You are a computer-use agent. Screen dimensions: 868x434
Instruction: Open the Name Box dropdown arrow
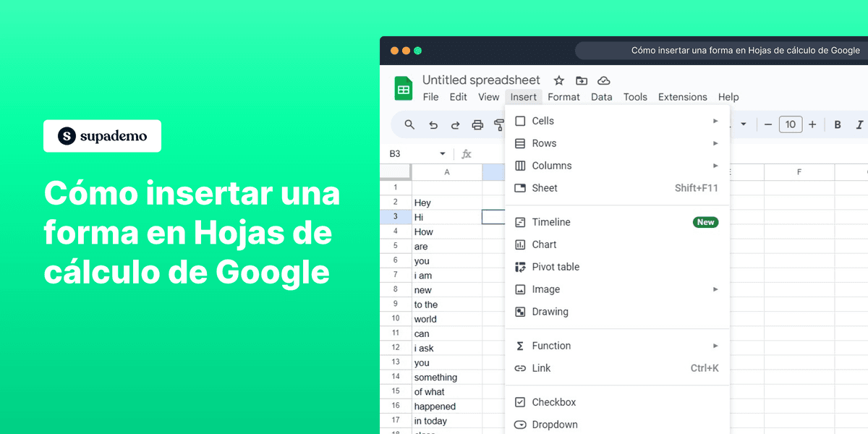tap(443, 153)
